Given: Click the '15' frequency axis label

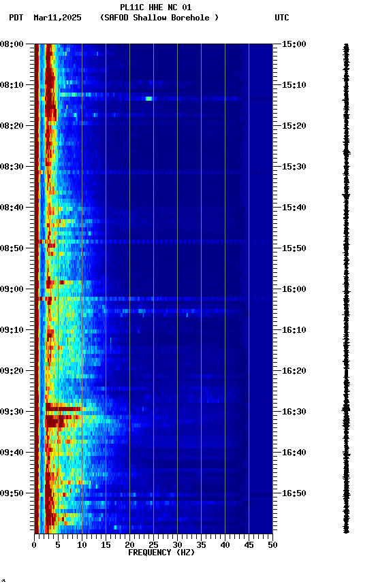Looking at the screenshot, I should point(106,545).
